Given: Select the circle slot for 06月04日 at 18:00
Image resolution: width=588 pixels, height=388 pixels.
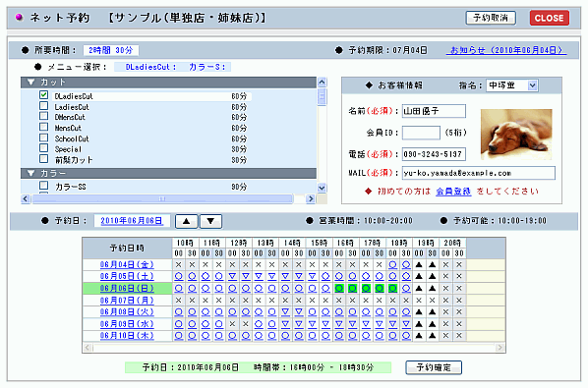Looking at the screenshot, I should 392,265.
